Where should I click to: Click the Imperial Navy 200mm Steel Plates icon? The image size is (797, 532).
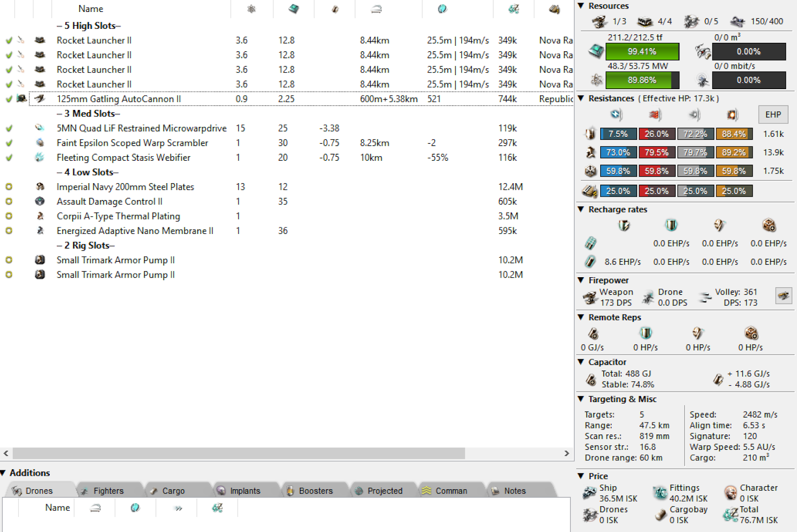click(x=40, y=187)
